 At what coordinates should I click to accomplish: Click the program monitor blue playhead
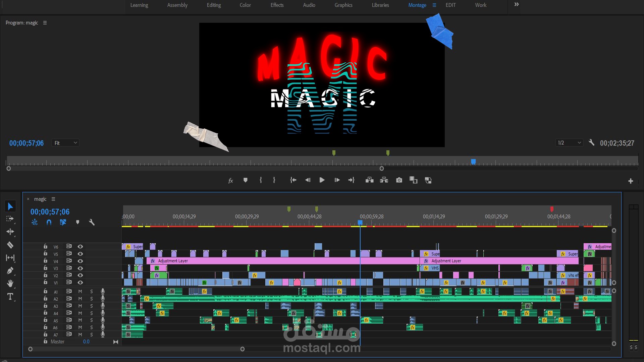(x=473, y=162)
